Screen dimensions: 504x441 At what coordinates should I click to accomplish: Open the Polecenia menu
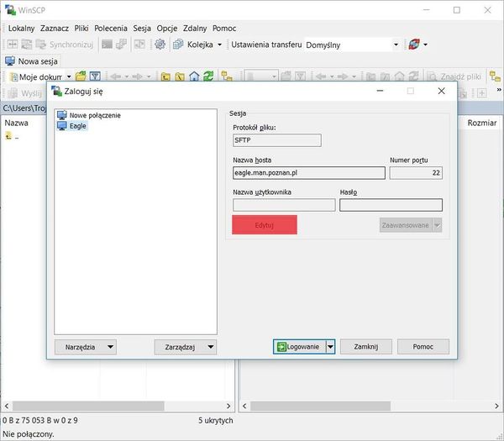(x=111, y=29)
